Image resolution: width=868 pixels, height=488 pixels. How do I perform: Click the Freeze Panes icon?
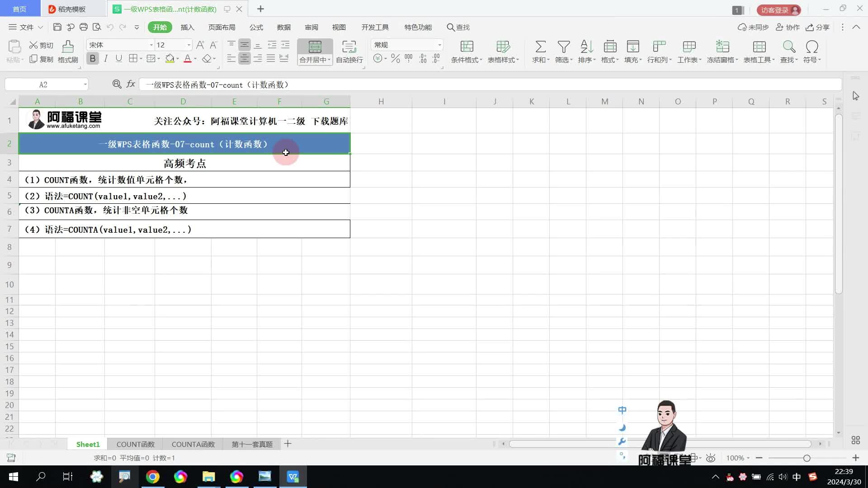point(722,47)
